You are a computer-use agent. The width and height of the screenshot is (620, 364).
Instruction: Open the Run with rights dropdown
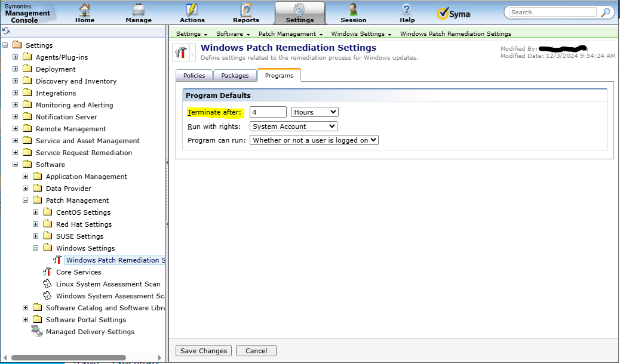coord(293,127)
